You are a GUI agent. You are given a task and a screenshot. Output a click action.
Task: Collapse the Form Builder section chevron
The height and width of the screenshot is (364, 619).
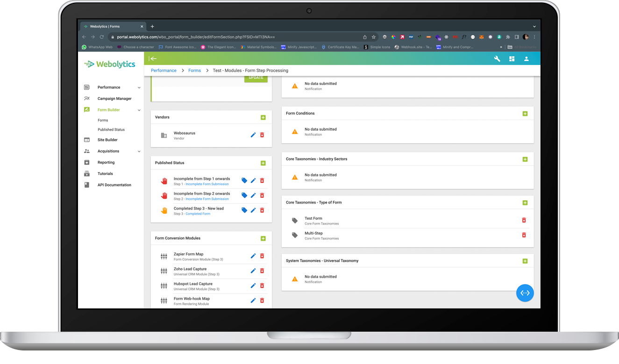(x=139, y=110)
